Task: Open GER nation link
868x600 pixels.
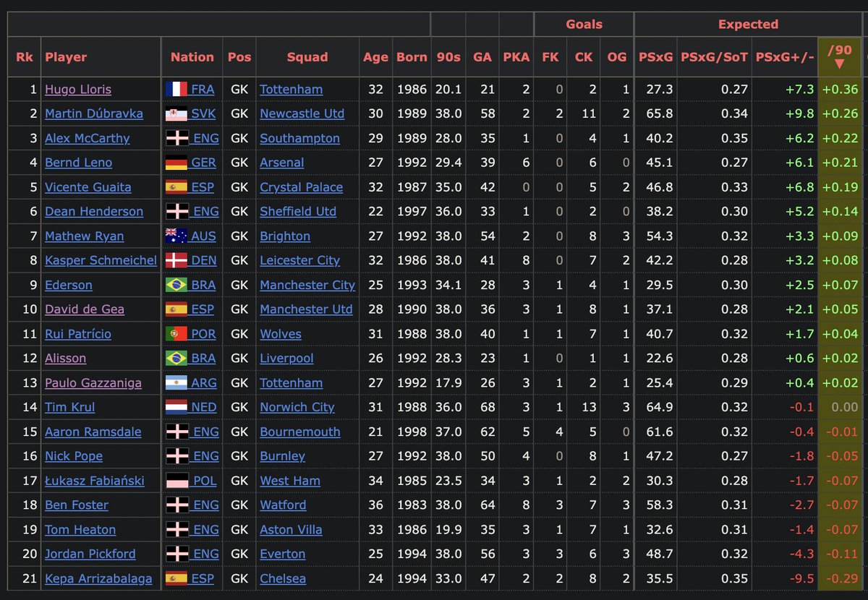Action: coord(203,163)
